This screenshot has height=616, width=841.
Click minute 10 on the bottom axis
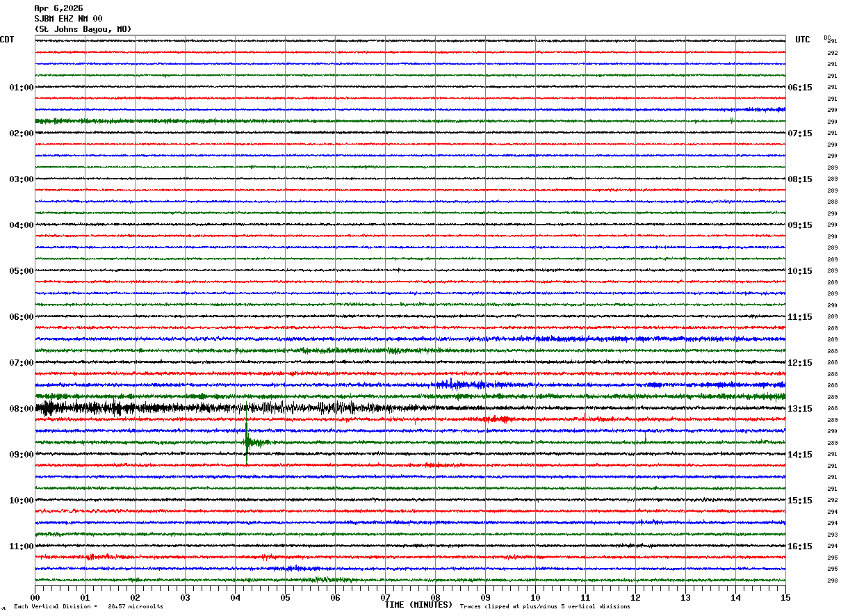click(535, 597)
